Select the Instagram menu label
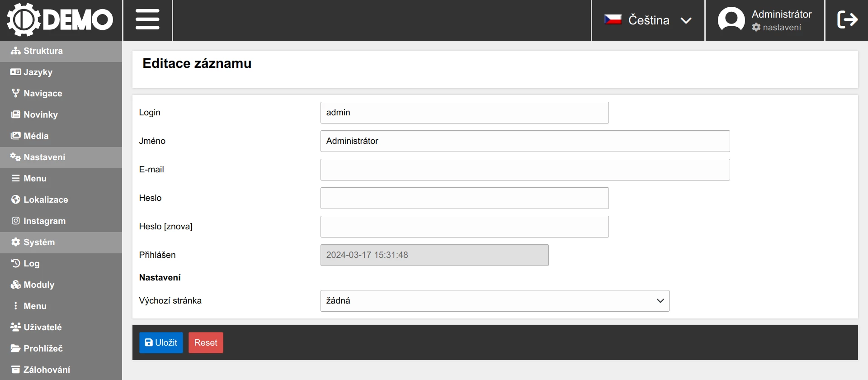Screen dimensions: 868x380 click(x=44, y=221)
